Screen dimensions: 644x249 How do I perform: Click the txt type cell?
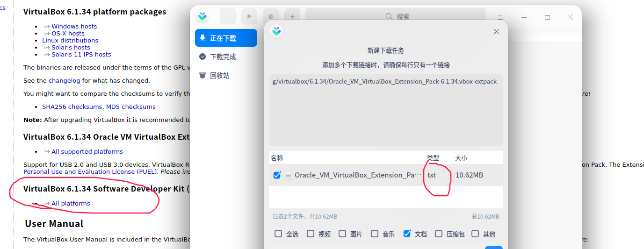click(x=432, y=175)
